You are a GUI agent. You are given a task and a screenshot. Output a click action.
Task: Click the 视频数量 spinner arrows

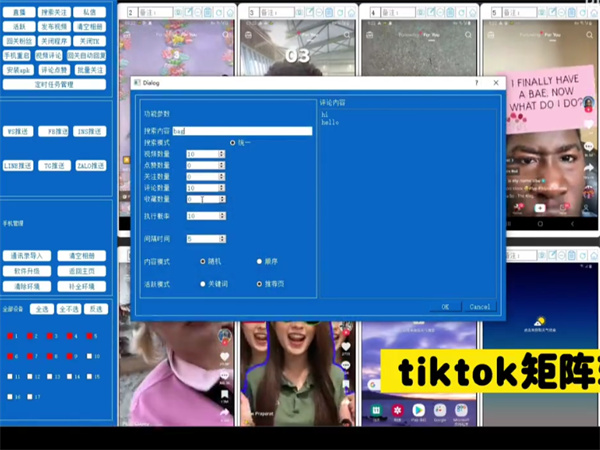point(222,154)
